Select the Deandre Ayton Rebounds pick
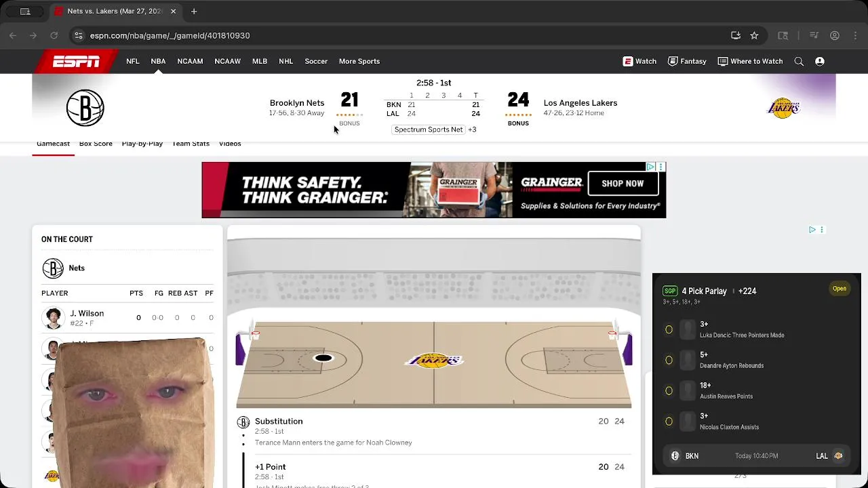Screen dimensions: 868x488 tap(669, 360)
